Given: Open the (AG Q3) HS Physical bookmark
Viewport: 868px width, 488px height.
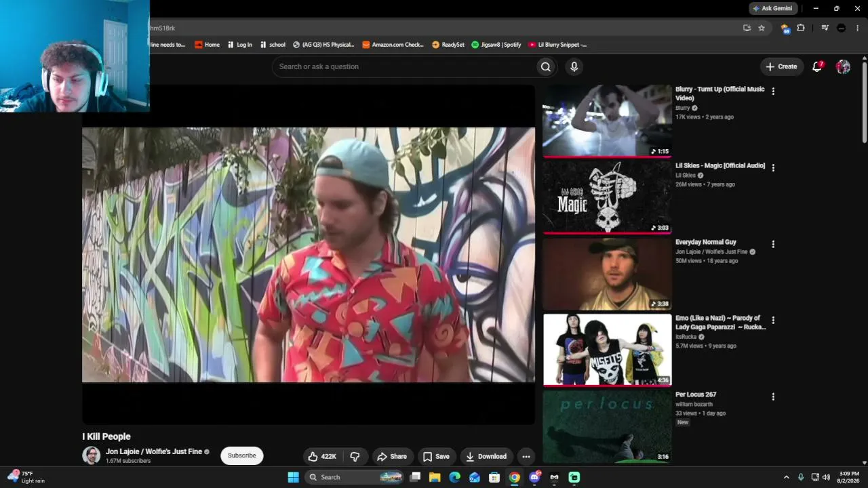Looking at the screenshot, I should [323, 45].
